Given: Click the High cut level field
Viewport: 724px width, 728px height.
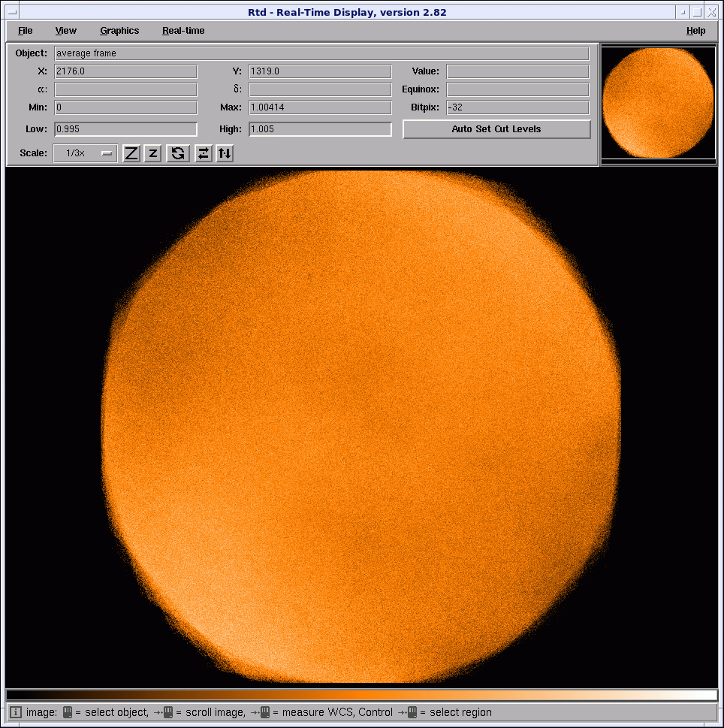Looking at the screenshot, I should point(320,129).
